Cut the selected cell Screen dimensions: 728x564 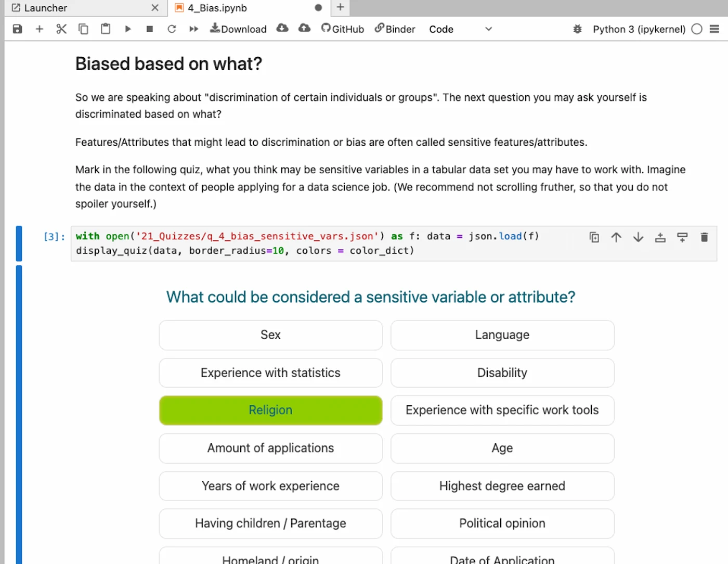[61, 29]
